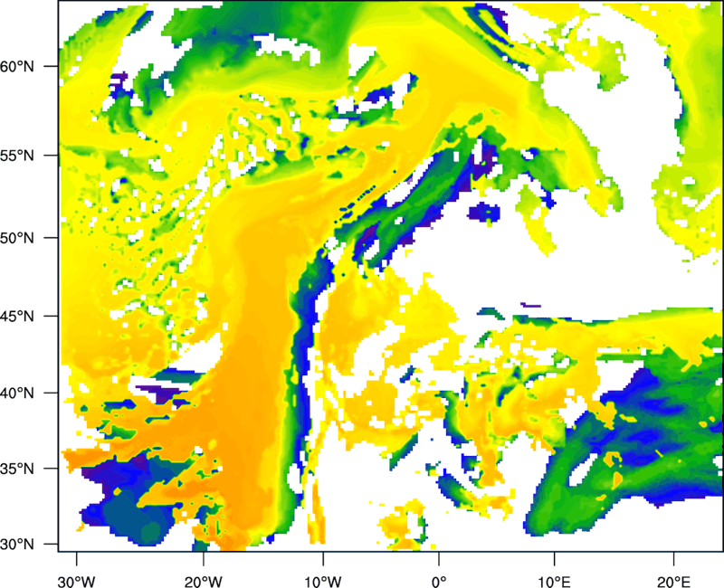The image size is (724, 588).
Task: Click the 10°W longitude label
Action: pos(322,582)
